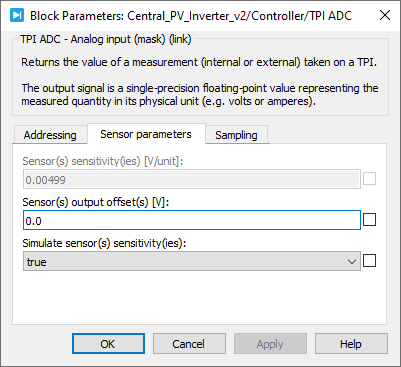Enable checkbox next to output offset field

tap(369, 220)
